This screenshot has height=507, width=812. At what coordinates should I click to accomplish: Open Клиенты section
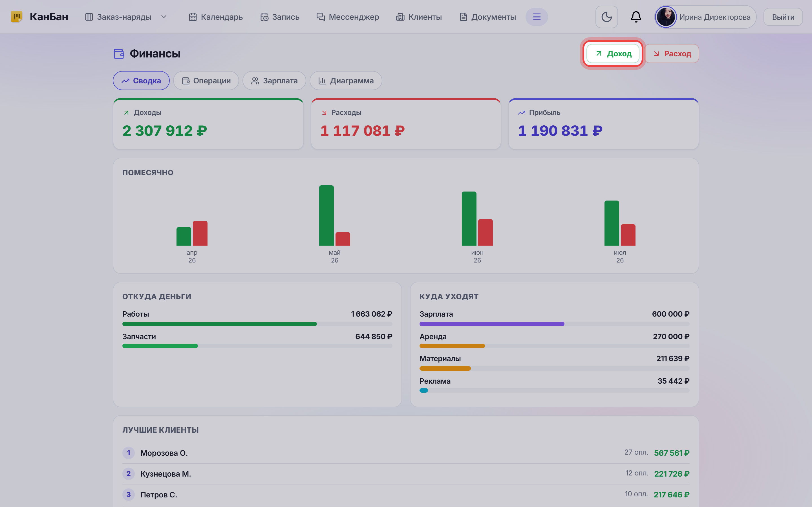pos(419,17)
